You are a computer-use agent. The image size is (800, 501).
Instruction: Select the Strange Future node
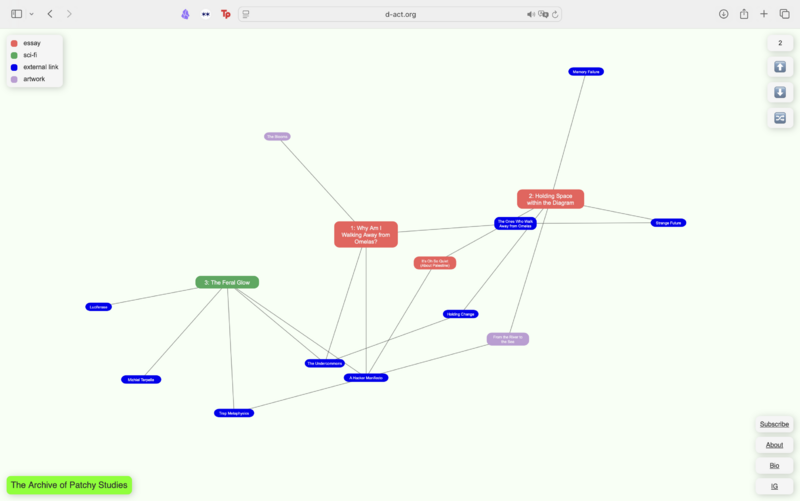[x=668, y=223]
